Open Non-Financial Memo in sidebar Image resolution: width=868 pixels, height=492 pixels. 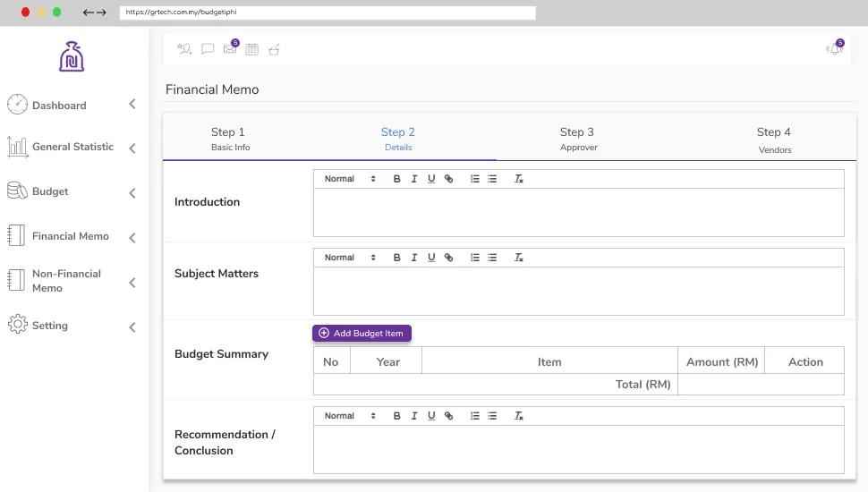point(66,281)
